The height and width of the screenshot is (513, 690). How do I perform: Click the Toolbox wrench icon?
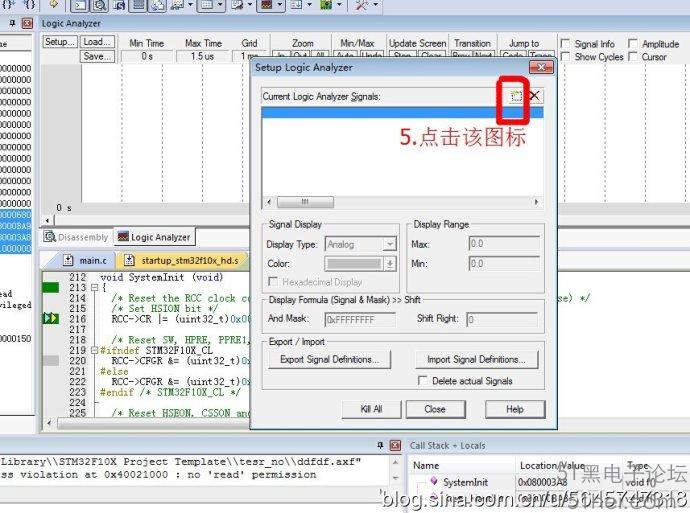362,5
